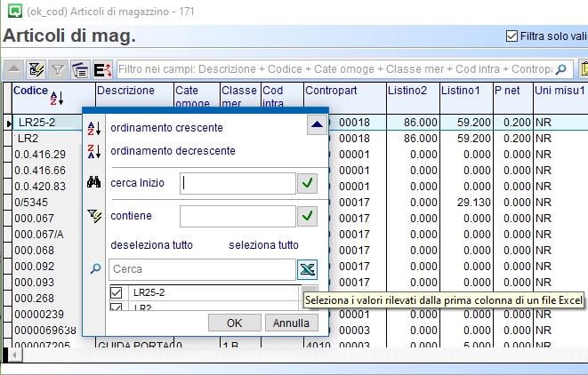Screen dimensions: 588x375
Task: Click the deseleziona tutto link
Action: pyautogui.click(x=151, y=245)
